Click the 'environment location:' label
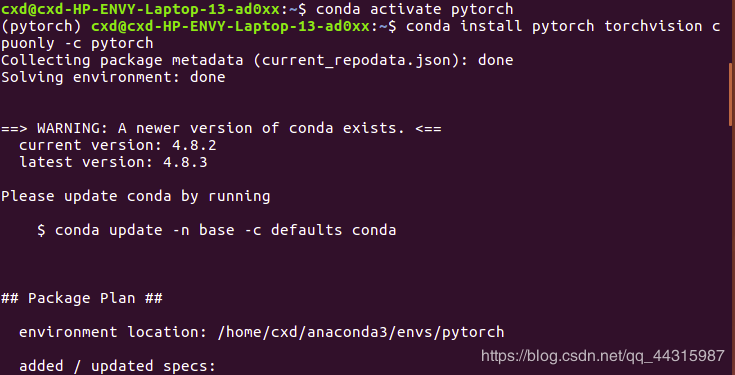 [x=113, y=332]
